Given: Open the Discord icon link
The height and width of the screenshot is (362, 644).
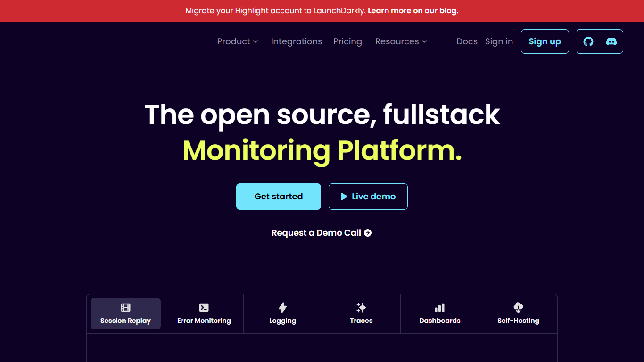Looking at the screenshot, I should coord(611,41).
